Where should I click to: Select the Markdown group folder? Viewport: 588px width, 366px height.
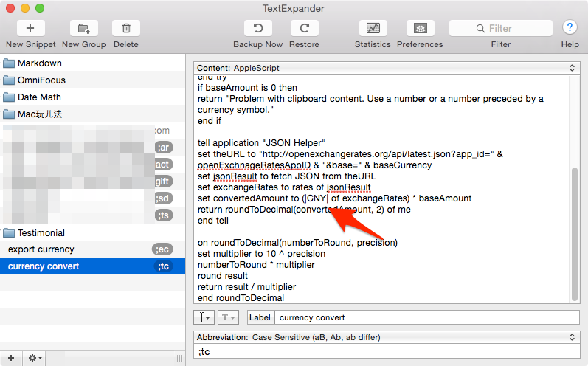point(92,63)
